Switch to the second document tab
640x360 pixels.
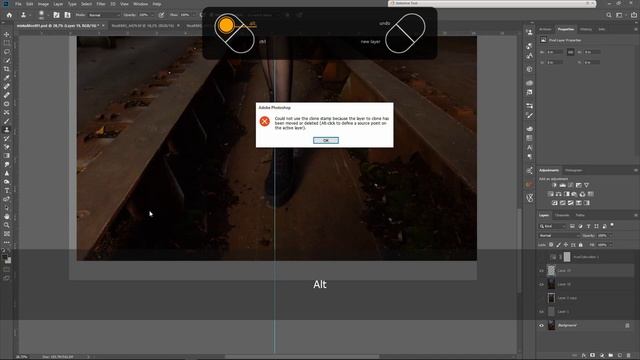[142, 26]
